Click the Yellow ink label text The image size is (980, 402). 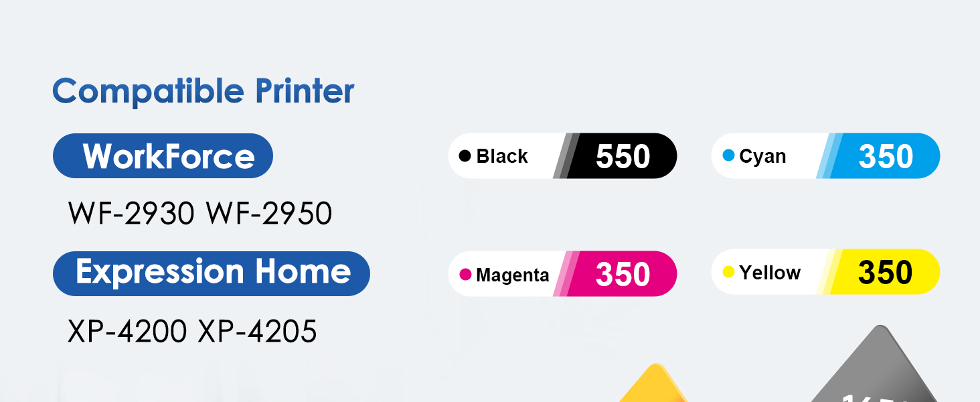(x=770, y=273)
